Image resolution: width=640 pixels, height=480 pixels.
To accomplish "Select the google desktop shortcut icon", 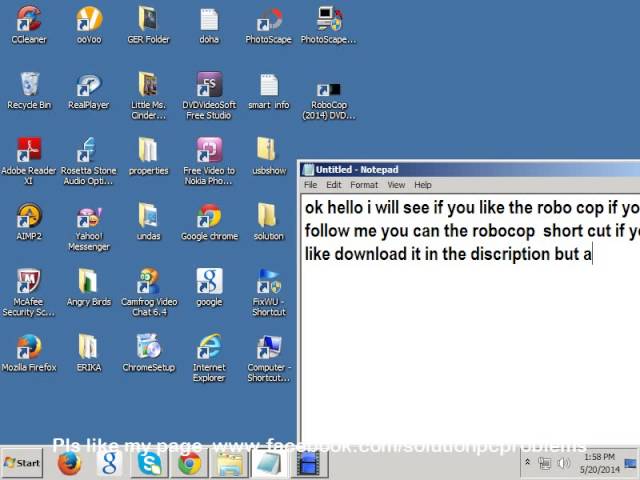I will (x=209, y=287).
